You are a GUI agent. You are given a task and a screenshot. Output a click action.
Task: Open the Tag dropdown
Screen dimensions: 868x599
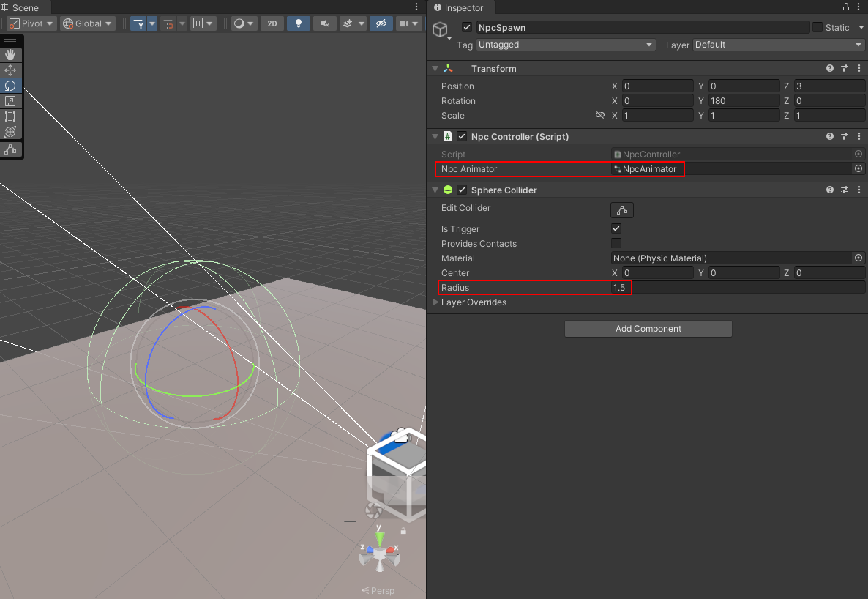566,45
